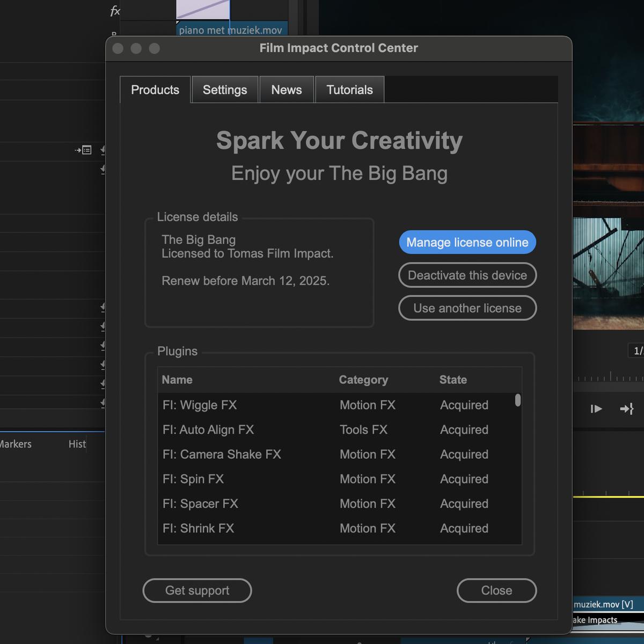Viewport: 644px width, 644px height.
Task: Open the Program monitor zoom level dropdown
Action: (x=638, y=350)
